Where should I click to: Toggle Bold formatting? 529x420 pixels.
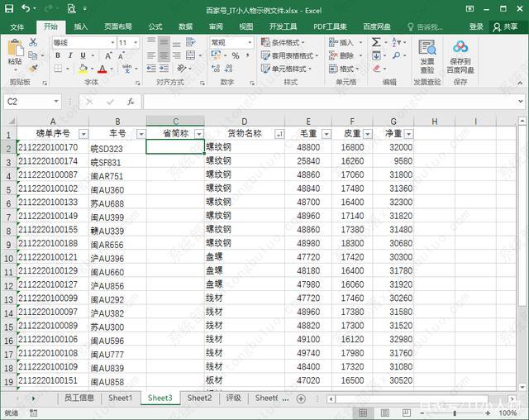click(58, 55)
